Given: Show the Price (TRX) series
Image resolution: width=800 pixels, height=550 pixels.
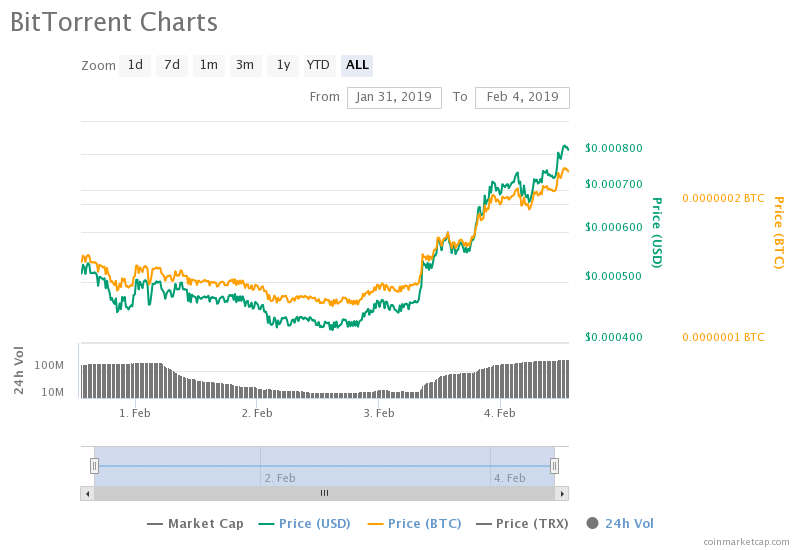Looking at the screenshot, I should 522,524.
